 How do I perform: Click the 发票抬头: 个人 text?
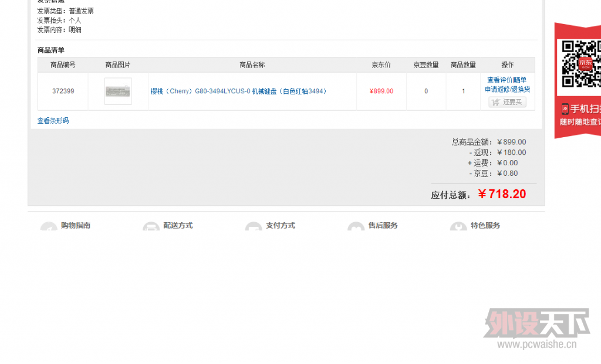[59, 21]
